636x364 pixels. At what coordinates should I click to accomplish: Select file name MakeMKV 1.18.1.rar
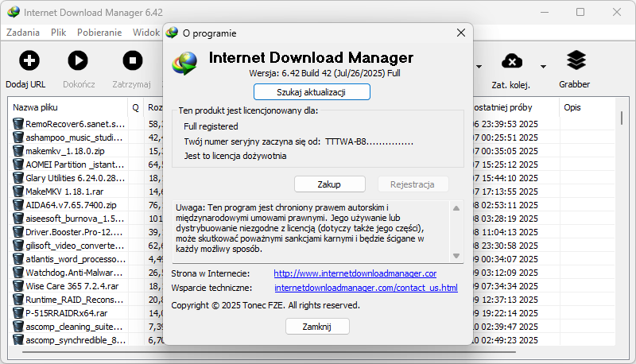[x=64, y=192]
